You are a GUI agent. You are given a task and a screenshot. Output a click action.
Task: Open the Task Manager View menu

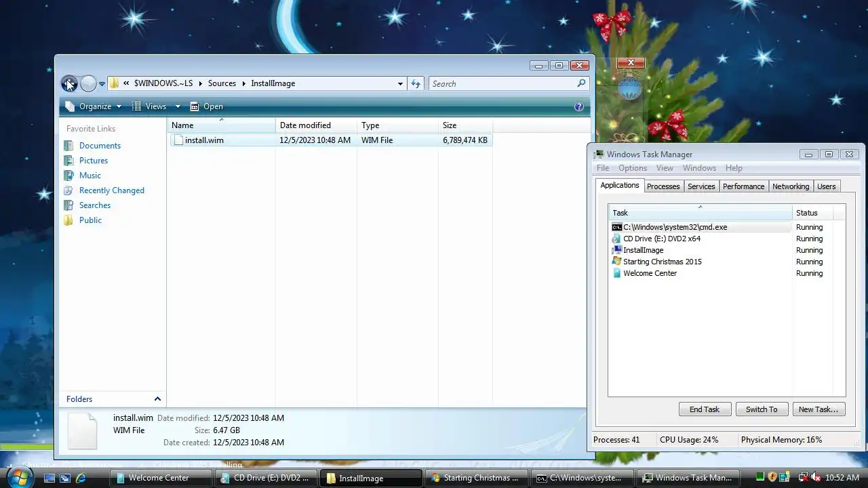pyautogui.click(x=665, y=168)
